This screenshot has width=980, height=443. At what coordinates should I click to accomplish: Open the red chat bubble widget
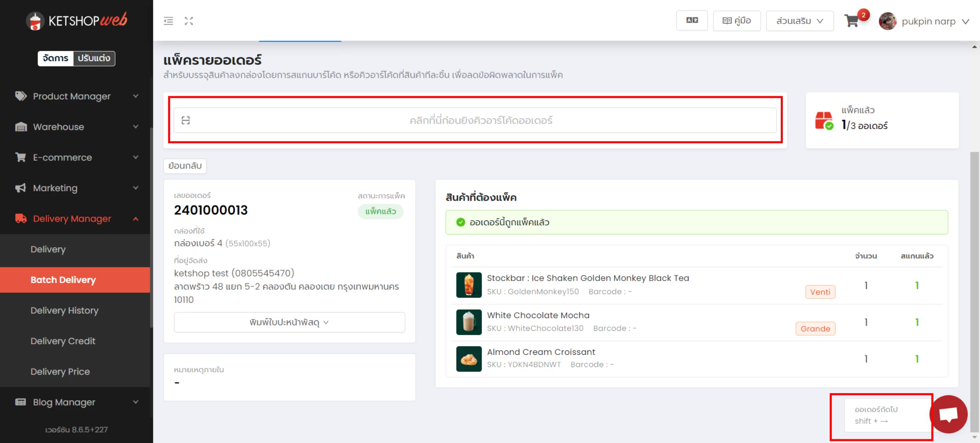point(949,414)
